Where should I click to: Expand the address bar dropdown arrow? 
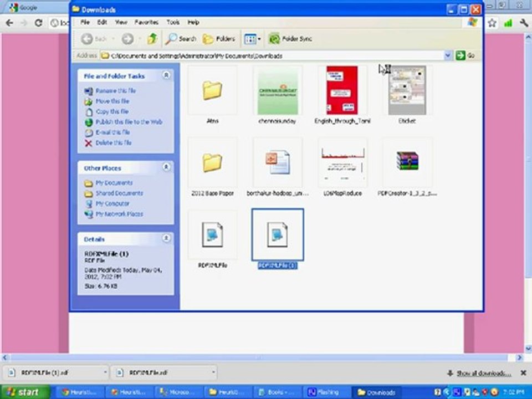(x=448, y=55)
